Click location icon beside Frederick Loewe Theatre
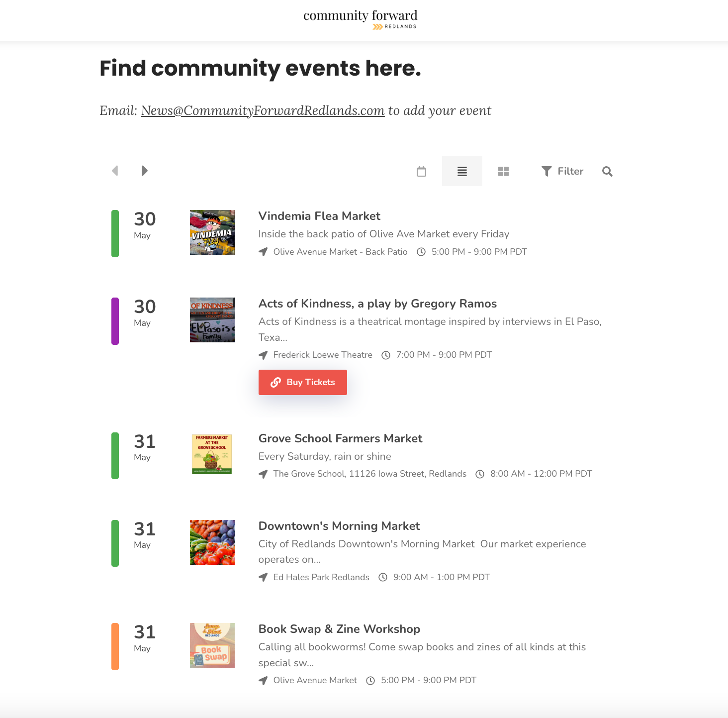 pyautogui.click(x=263, y=355)
